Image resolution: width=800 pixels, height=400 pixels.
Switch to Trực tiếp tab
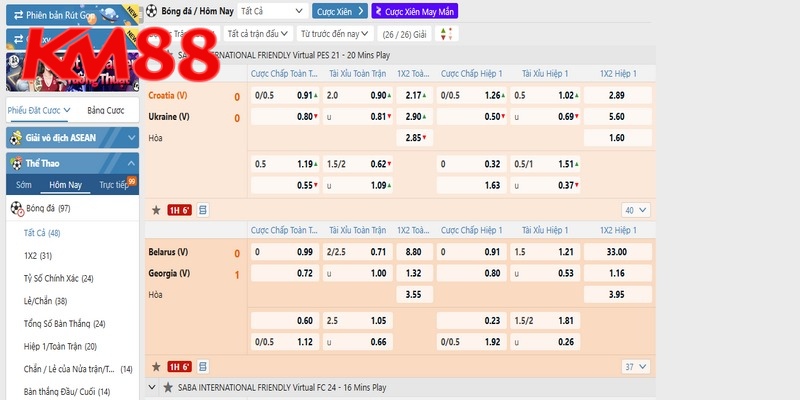point(114,185)
